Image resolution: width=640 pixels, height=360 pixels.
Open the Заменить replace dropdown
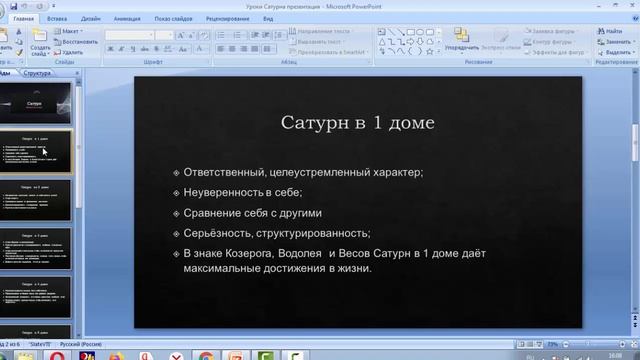pos(616,42)
